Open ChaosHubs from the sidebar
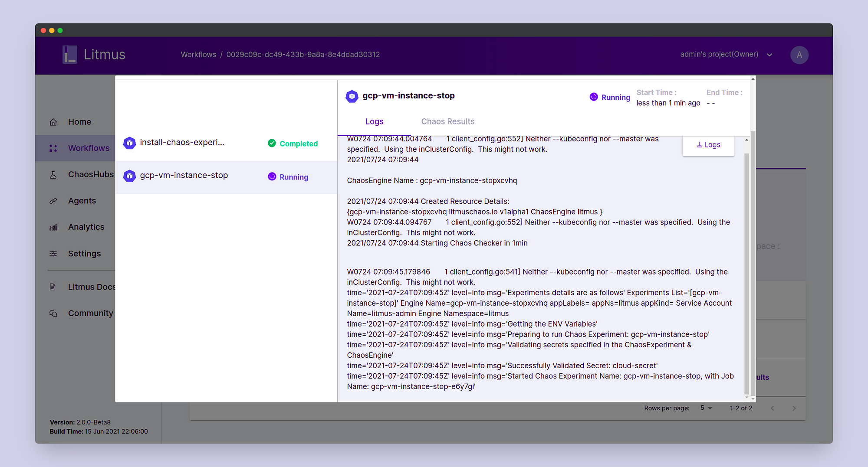 (x=91, y=174)
